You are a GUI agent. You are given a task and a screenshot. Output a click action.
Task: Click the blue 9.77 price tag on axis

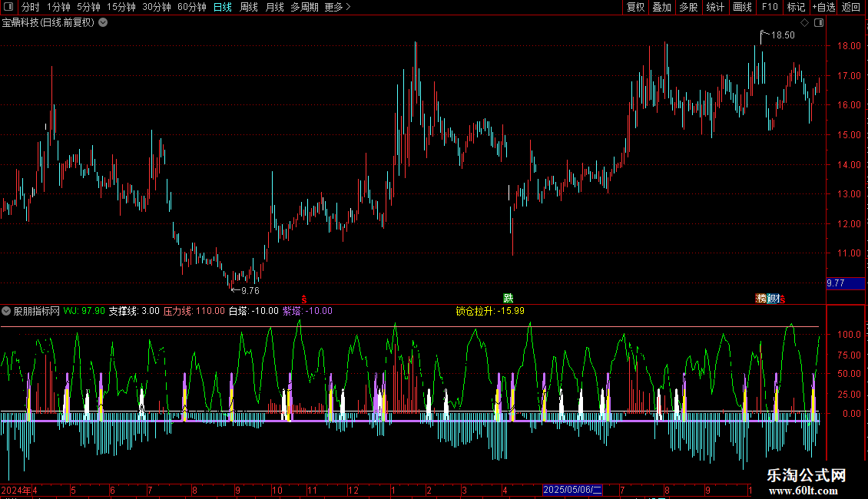[845, 283]
